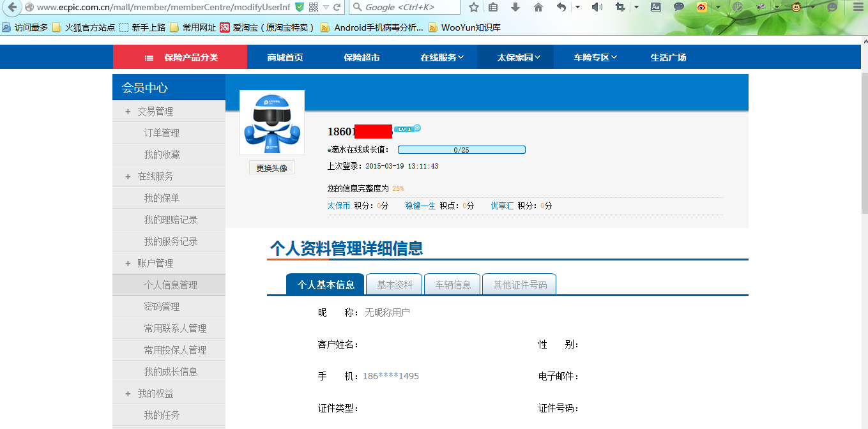Click the globe site identity icon
Screen dimensions: 868x429
click(29, 7)
